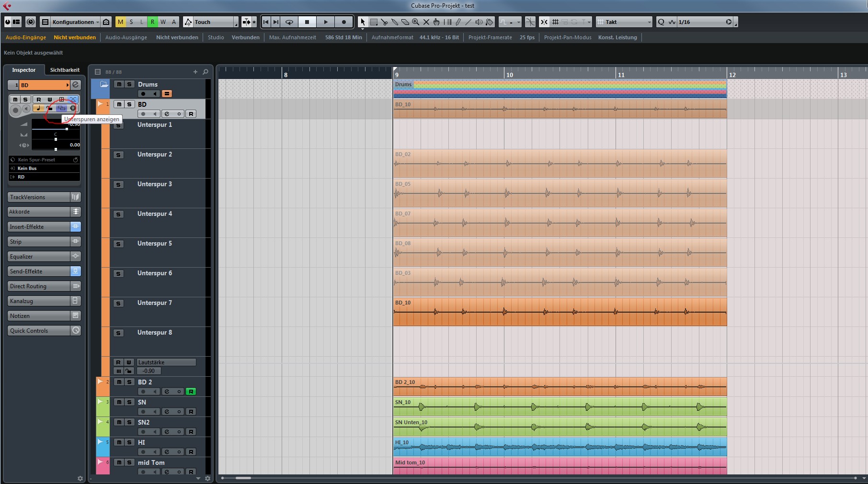Mute the Drums folder track
This screenshot has height=484, width=868.
[119, 84]
